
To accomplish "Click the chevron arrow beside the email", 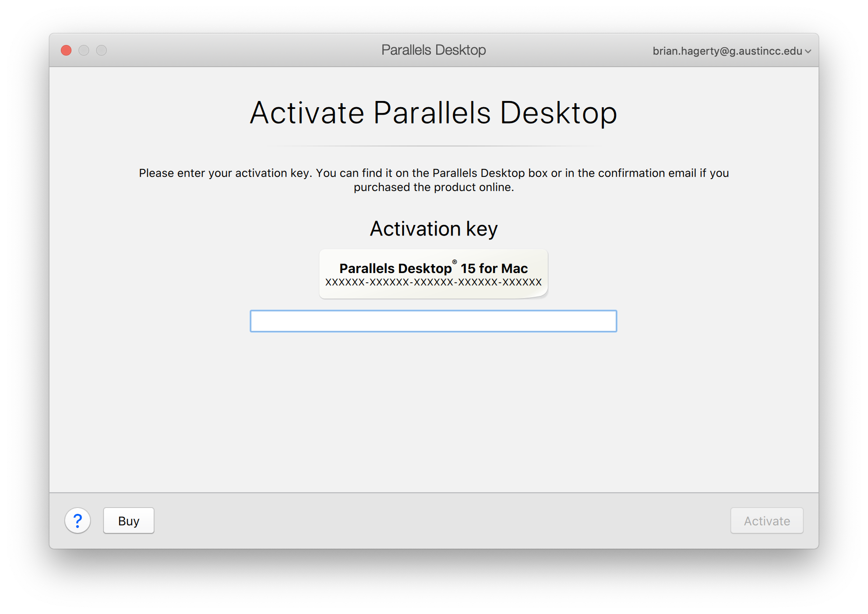I will click(x=808, y=52).
